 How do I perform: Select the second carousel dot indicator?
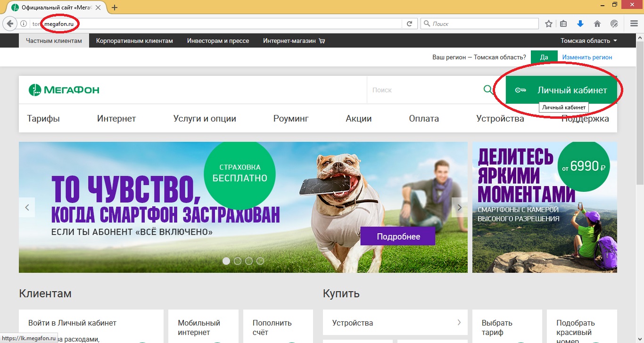tap(238, 260)
